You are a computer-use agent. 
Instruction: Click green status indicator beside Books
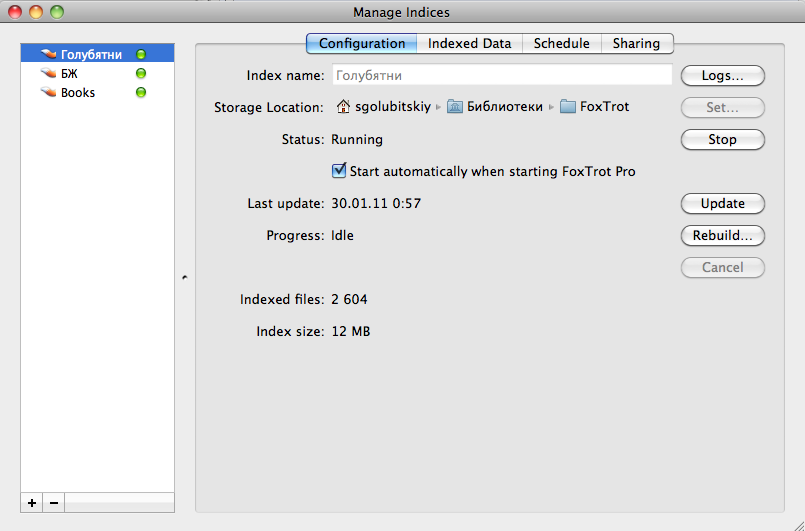[x=141, y=93]
